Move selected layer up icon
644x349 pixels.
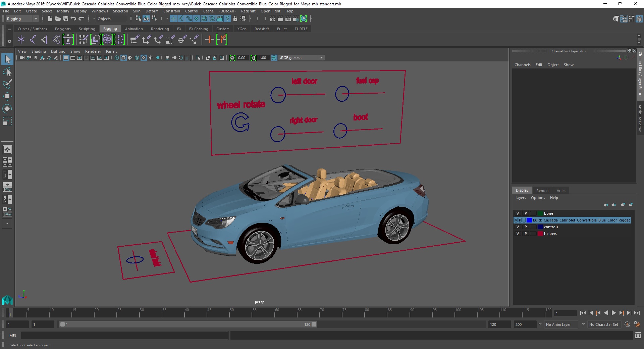pyautogui.click(x=606, y=205)
